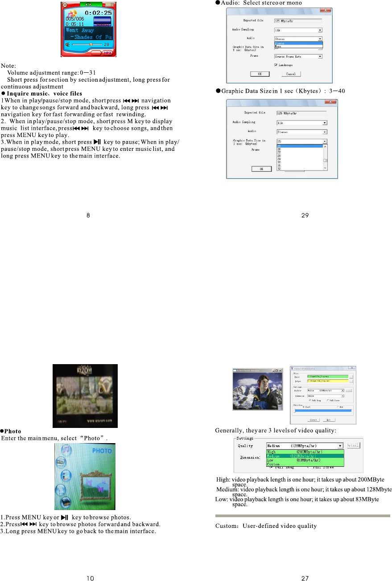The width and height of the screenshot is (392, 581).
Task: Tap the M icon on the MP3 player screen
Action: coord(65,5)
